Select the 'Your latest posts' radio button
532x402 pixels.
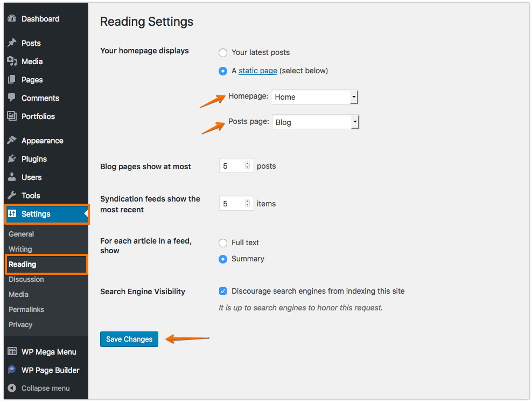pos(223,53)
